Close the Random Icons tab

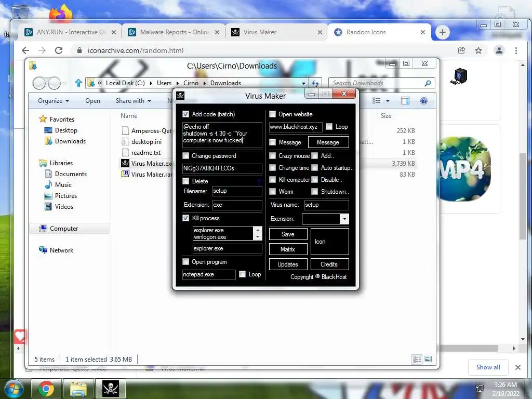(423, 32)
